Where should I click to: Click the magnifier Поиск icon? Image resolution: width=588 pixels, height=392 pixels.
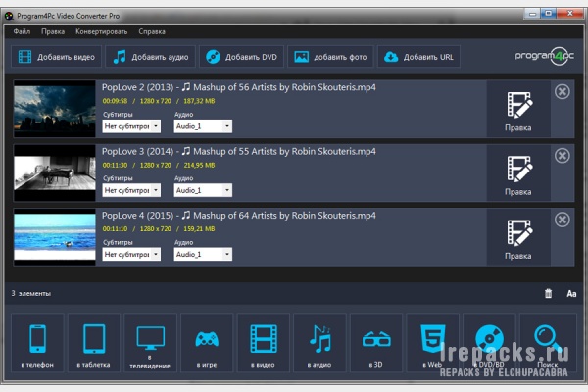pyautogui.click(x=548, y=342)
